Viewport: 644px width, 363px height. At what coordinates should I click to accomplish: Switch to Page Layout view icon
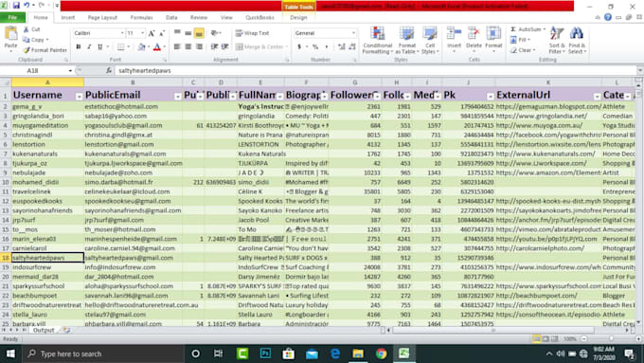coord(546,338)
